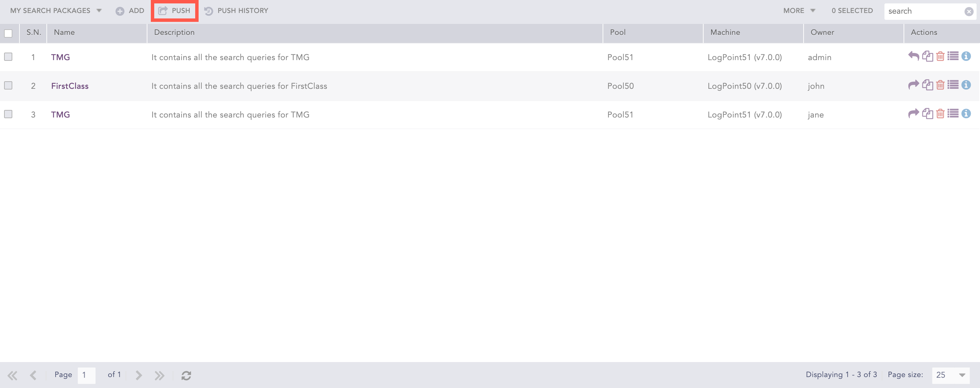Image resolution: width=980 pixels, height=388 pixels.
Task: Click the Push toolbar button
Action: 175,11
